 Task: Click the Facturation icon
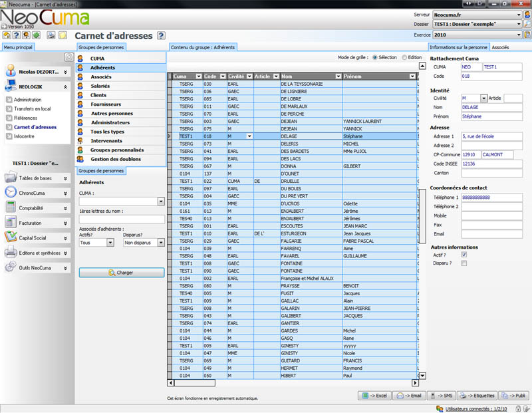coord(11,222)
